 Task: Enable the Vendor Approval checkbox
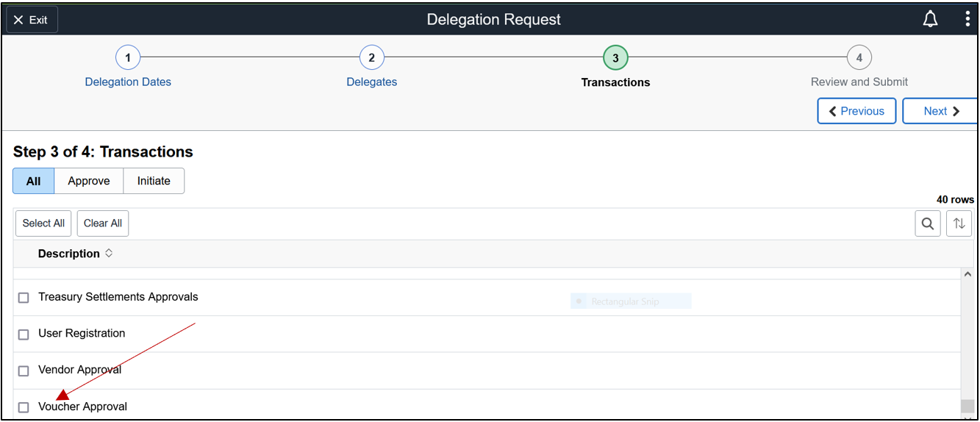coord(24,371)
